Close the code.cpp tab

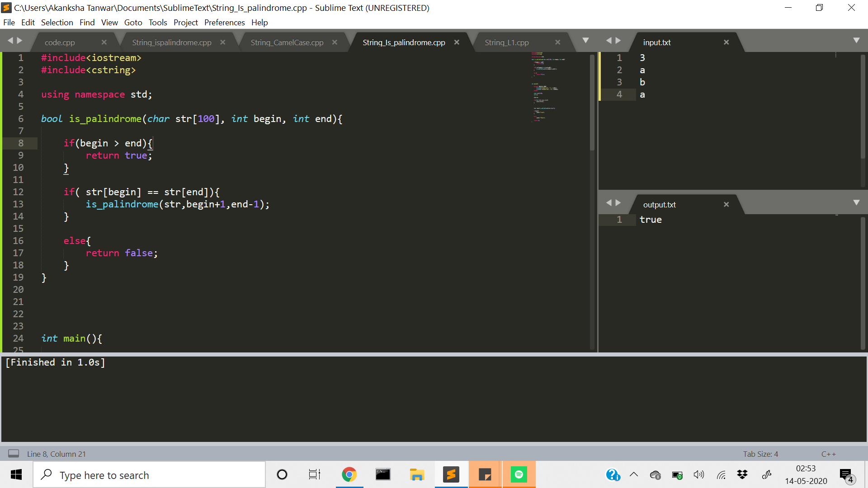tap(104, 42)
